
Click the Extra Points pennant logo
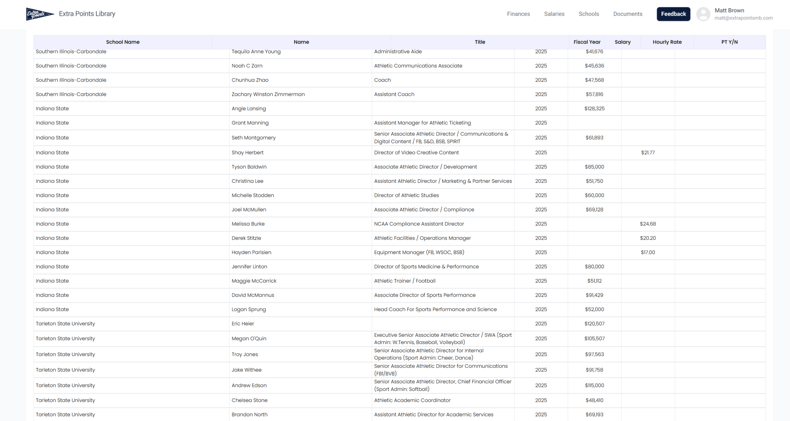(x=40, y=14)
